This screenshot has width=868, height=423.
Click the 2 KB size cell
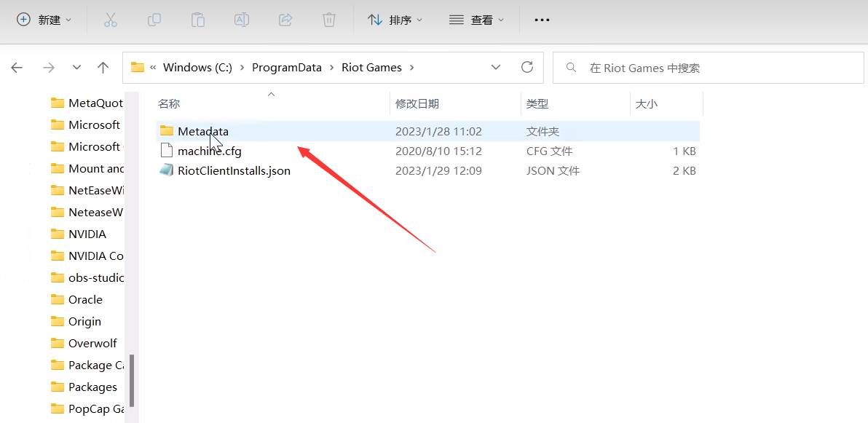[x=684, y=170]
